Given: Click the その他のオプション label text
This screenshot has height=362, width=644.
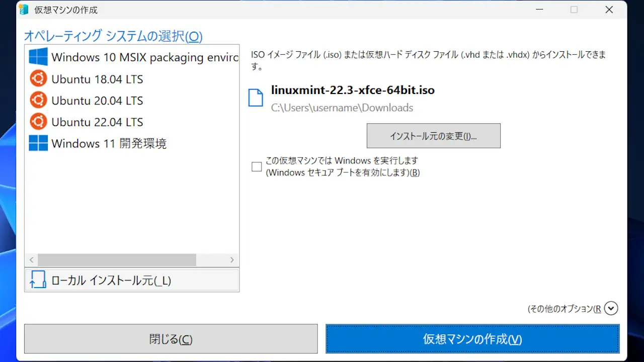Looking at the screenshot, I should [x=564, y=309].
